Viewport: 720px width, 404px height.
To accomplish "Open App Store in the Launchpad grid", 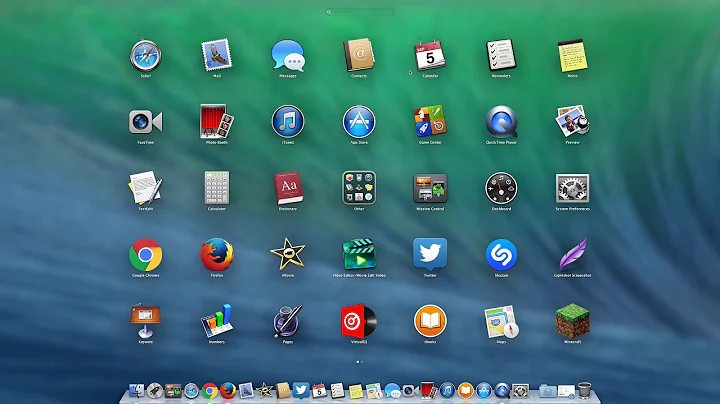I will coord(359,122).
